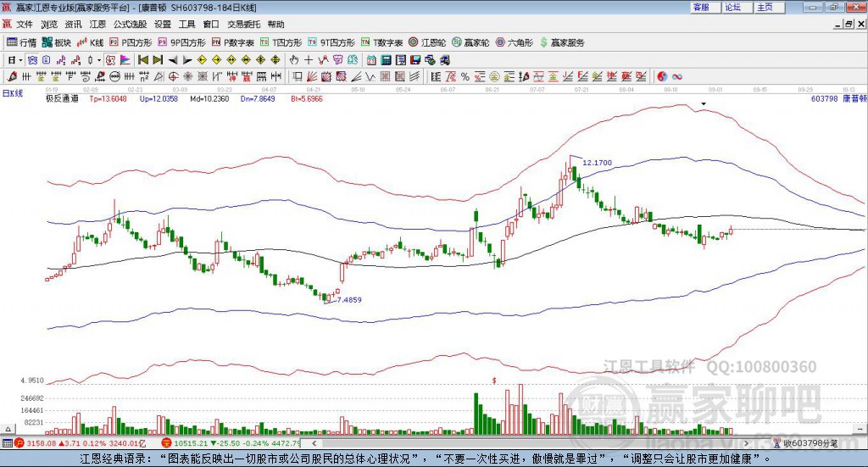Step back with the black left triangle

pos(173,60)
